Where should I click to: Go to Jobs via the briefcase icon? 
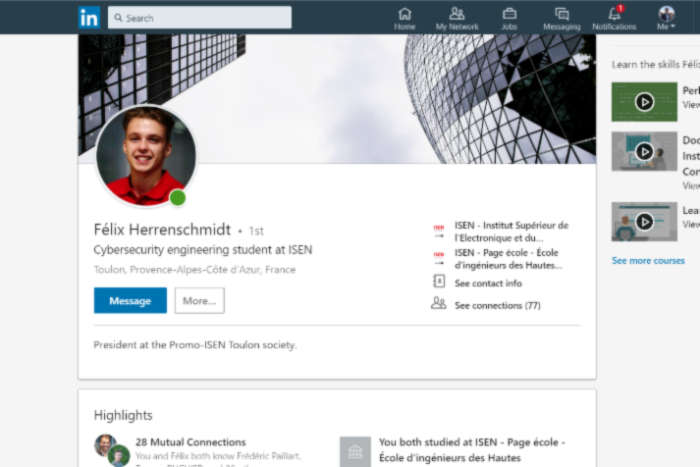pos(509,19)
